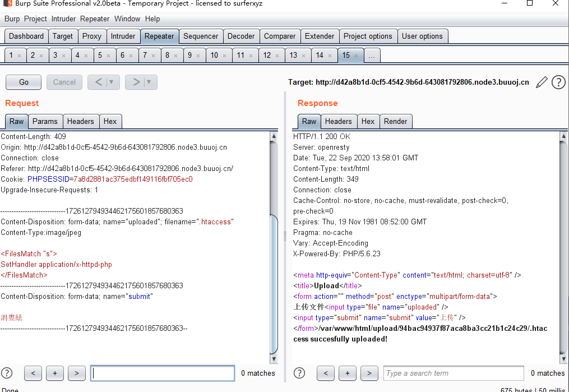Screen dimensions: 569x392
Task: Show request Hex view
Action: tap(110, 122)
